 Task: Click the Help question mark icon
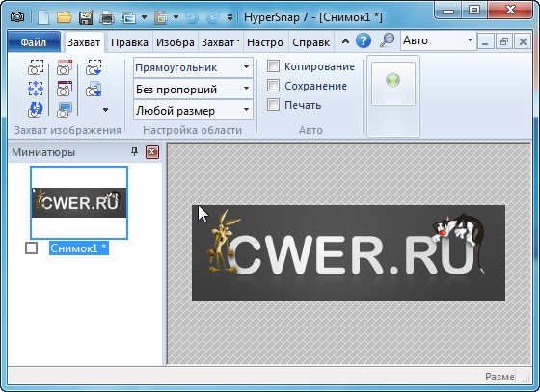click(x=364, y=40)
